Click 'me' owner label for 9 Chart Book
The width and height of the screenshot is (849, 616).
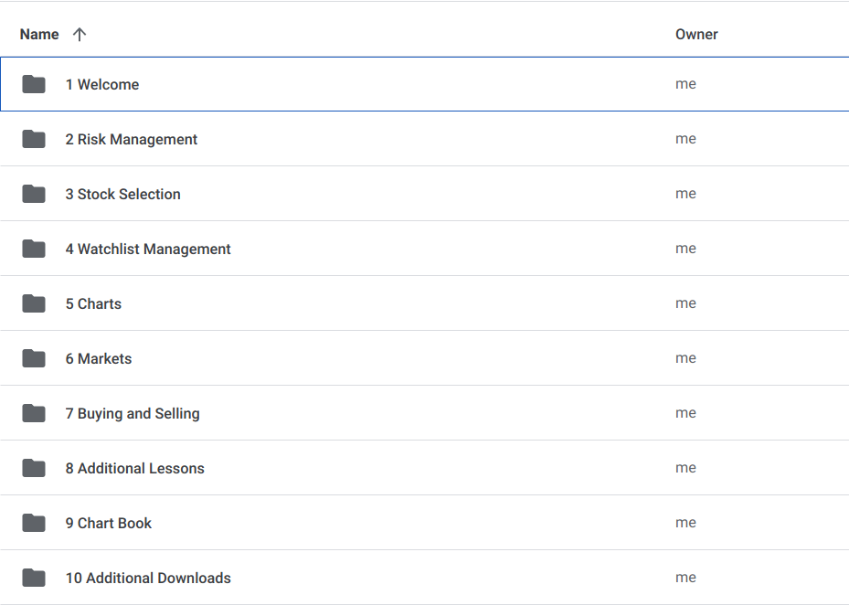pos(685,522)
